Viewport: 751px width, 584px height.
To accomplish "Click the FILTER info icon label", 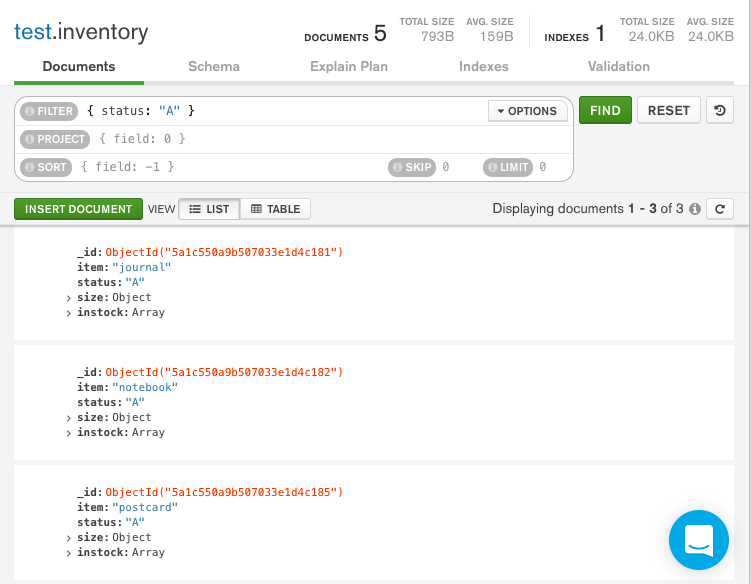I will point(50,111).
